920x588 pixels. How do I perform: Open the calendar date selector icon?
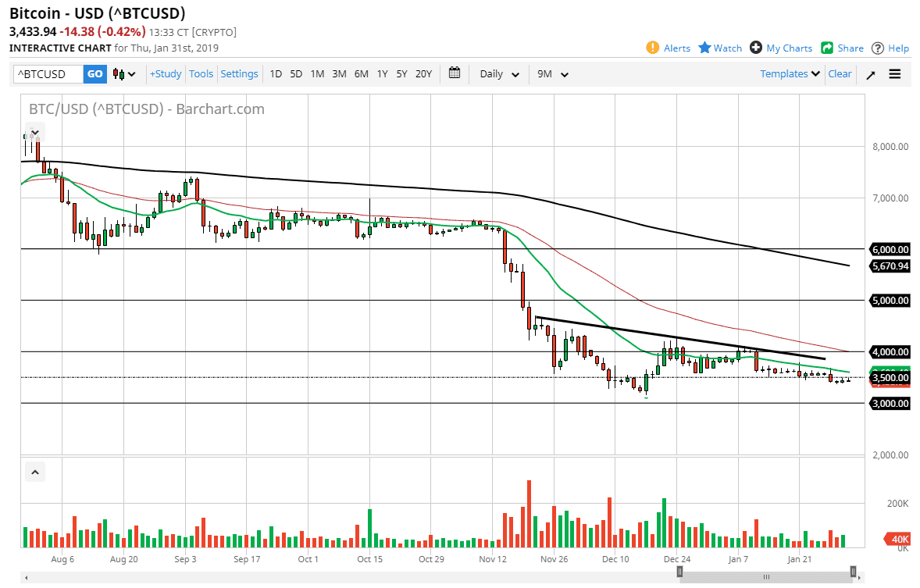(x=455, y=73)
